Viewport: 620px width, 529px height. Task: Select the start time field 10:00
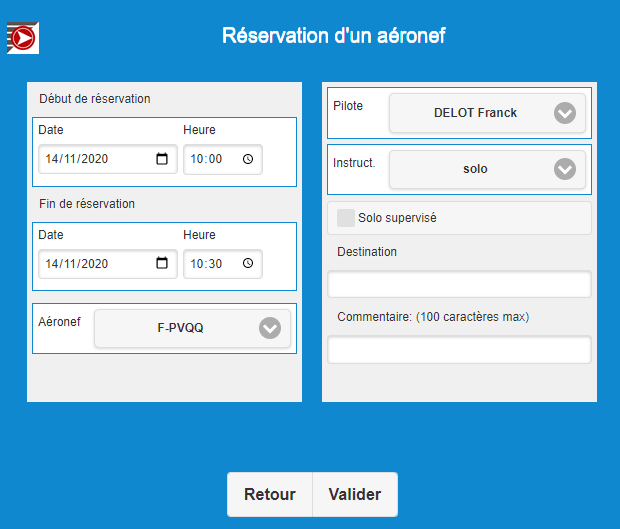coord(223,159)
